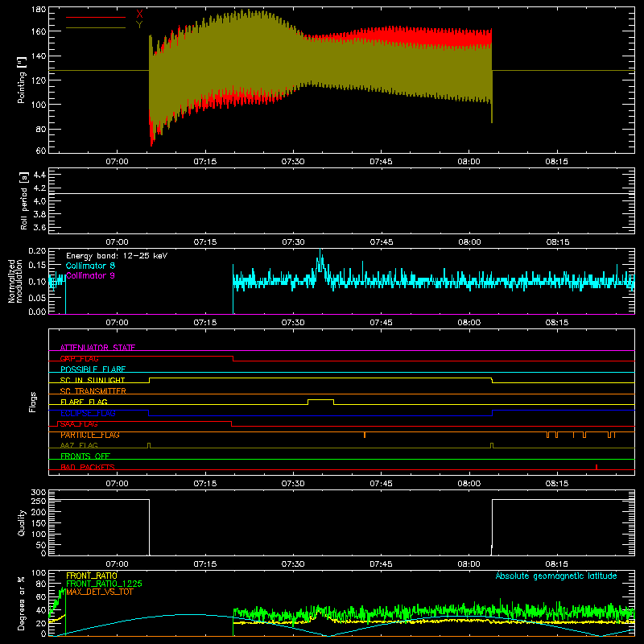
Task: Click the cyan 'Collimator 8' legend entry
Action: [x=90, y=266]
